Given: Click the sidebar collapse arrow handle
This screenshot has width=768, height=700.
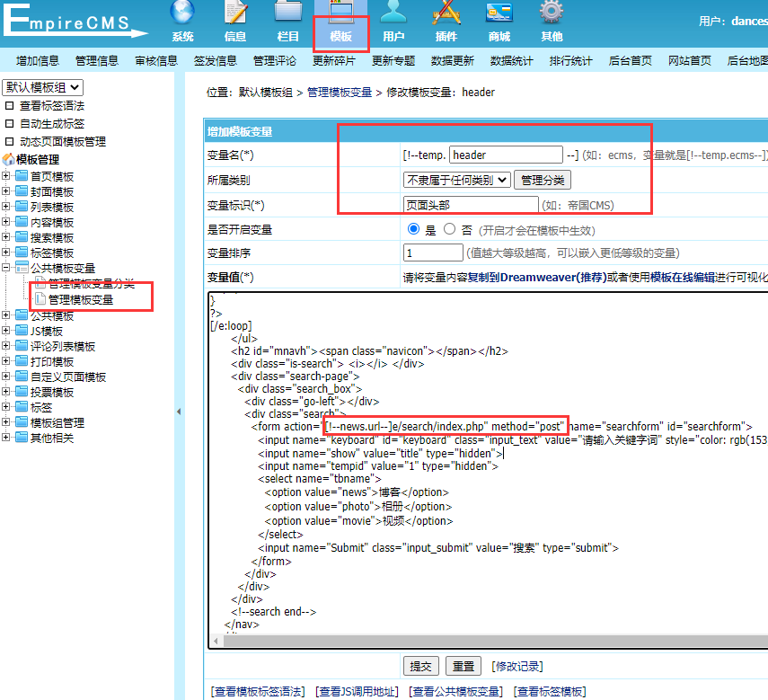Looking at the screenshot, I should (x=179, y=413).
